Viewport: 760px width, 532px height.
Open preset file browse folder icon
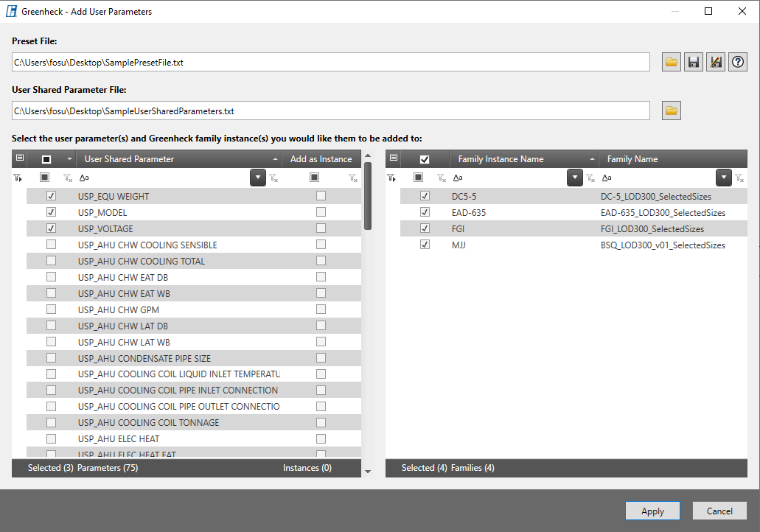(x=672, y=62)
